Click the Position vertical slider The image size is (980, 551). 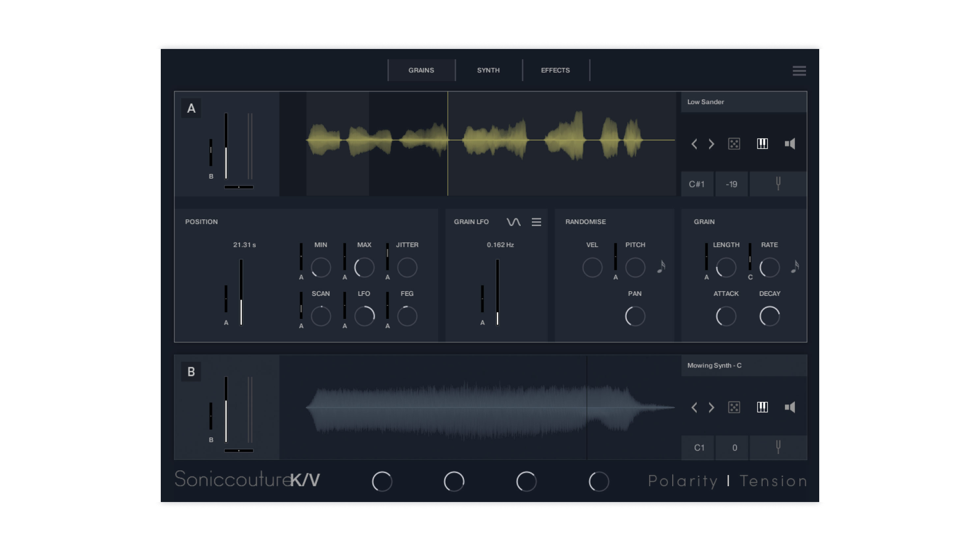tap(241, 292)
